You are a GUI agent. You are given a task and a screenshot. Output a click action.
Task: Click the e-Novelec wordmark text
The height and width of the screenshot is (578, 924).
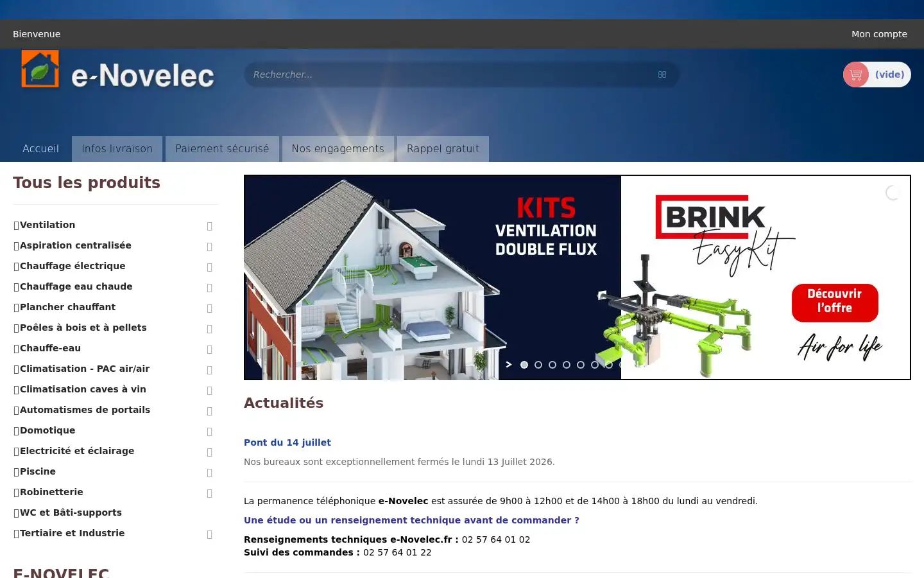(x=142, y=76)
